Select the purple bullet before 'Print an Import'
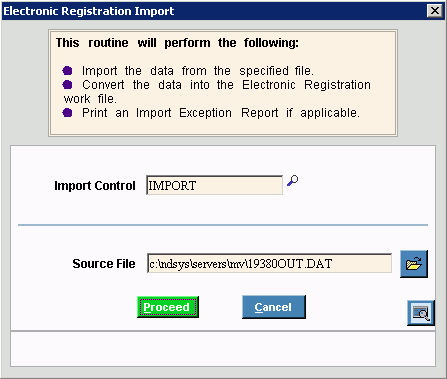Image resolution: width=447 pixels, height=379 pixels. pos(67,113)
